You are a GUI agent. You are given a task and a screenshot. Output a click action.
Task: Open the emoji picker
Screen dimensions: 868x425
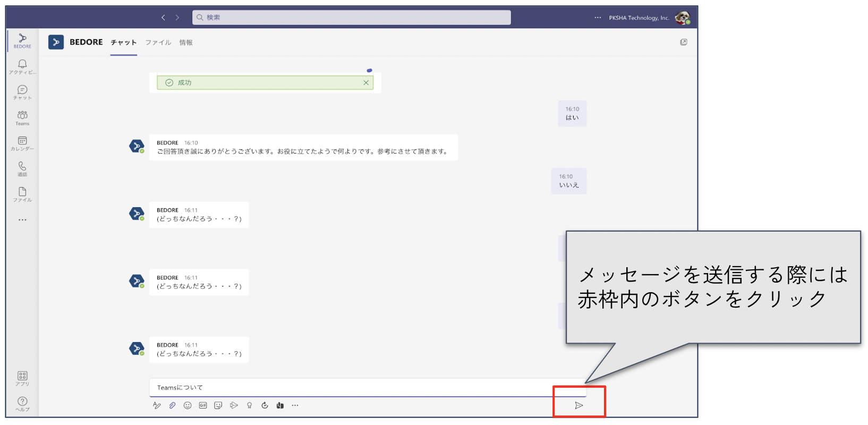188,405
